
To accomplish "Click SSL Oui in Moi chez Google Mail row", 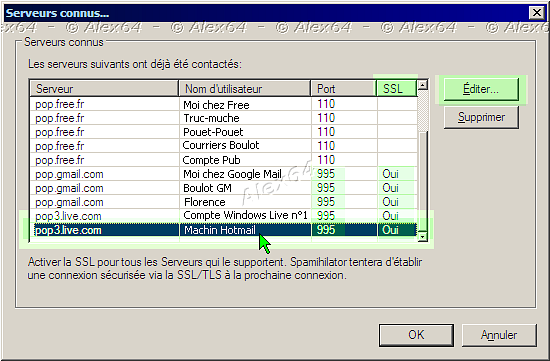I will (x=390, y=174).
